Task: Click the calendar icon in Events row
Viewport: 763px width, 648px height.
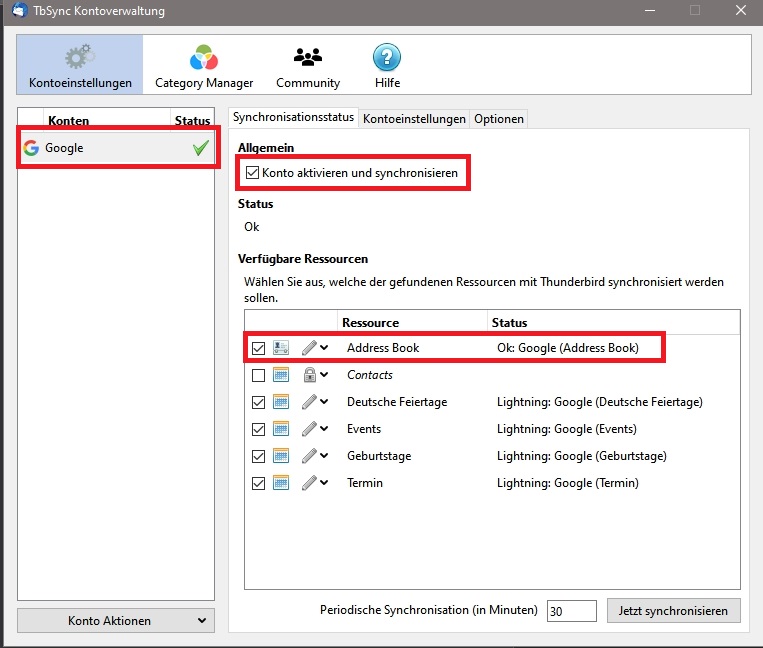Action: point(281,429)
